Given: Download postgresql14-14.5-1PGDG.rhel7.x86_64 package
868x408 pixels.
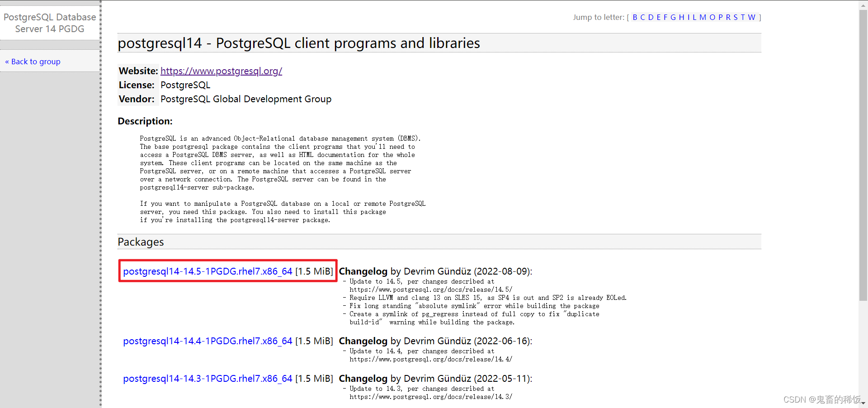Looking at the screenshot, I should pyautogui.click(x=208, y=271).
